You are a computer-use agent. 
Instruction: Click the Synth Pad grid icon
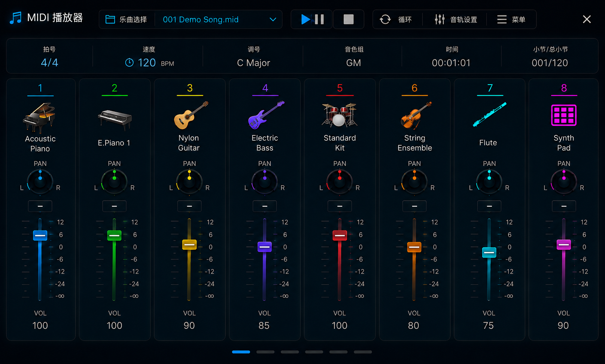point(564,115)
